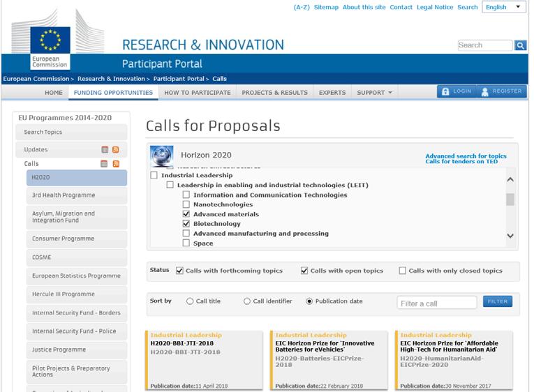
Task: Click the header Search input field
Action: pyautogui.click(x=485, y=45)
